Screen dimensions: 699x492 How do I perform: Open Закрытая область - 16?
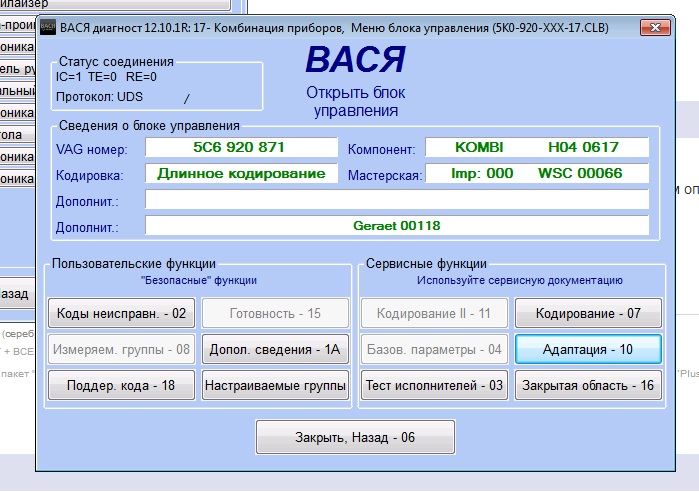[x=588, y=385]
